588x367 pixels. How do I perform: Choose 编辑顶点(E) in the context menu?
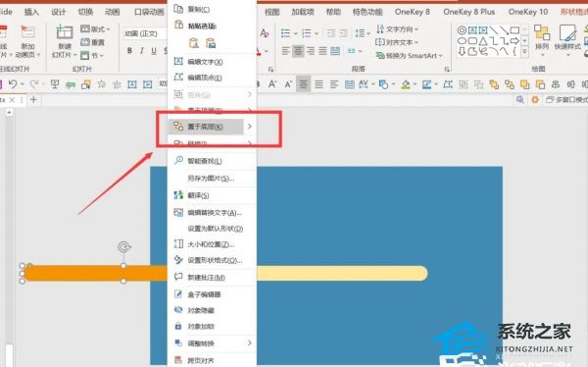[212, 78]
